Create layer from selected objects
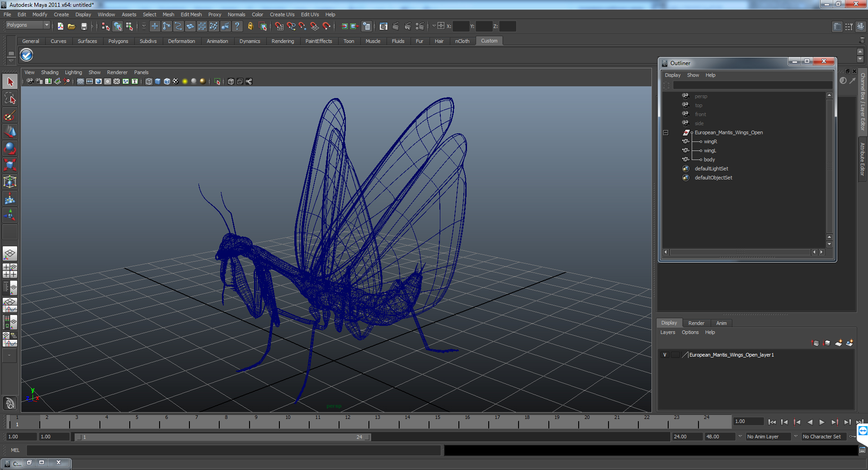Screen dimensions: 868x470 click(849, 343)
